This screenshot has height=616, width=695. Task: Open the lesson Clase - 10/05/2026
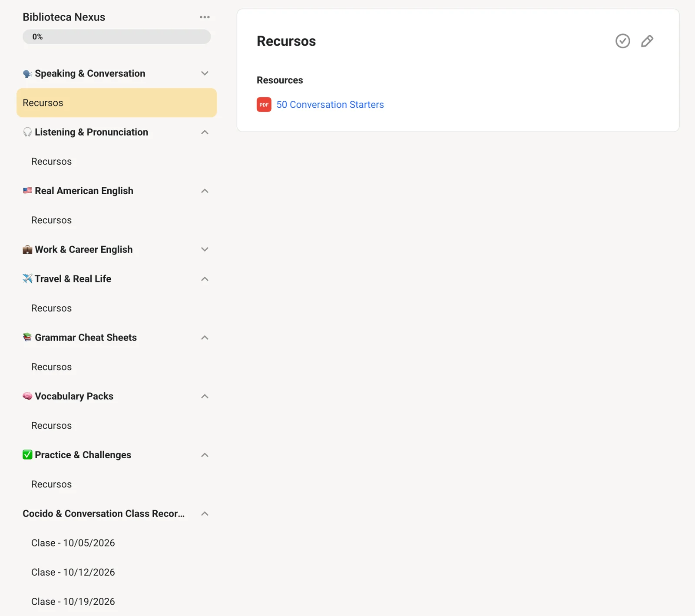[73, 543]
